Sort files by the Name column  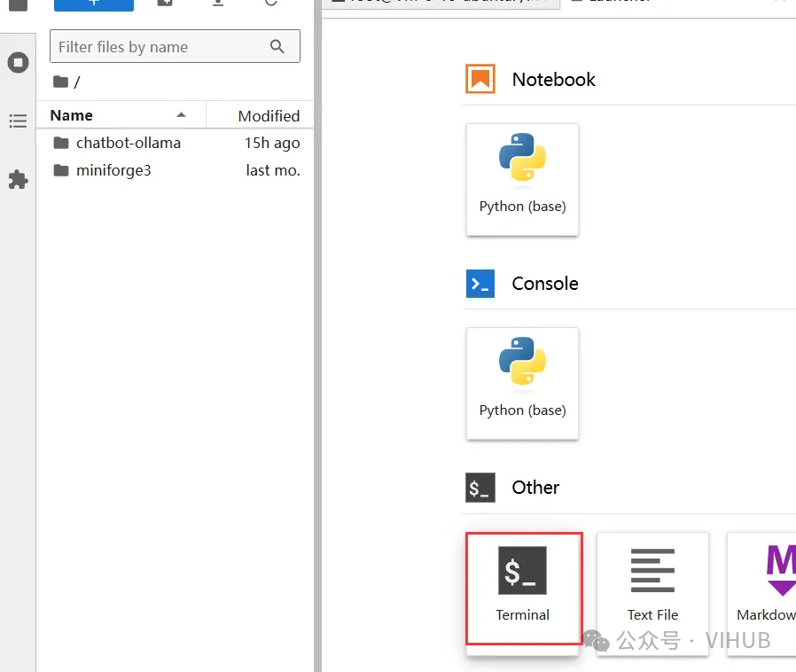(72, 115)
